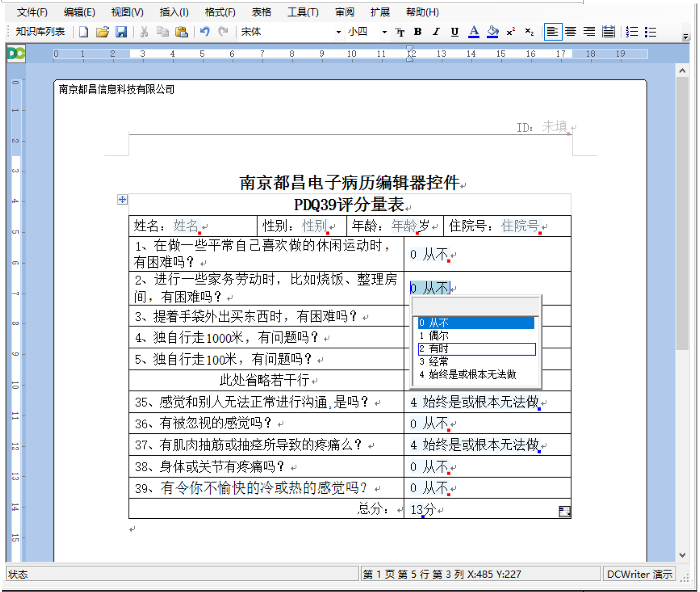Click the Paste clipboard icon

click(181, 32)
